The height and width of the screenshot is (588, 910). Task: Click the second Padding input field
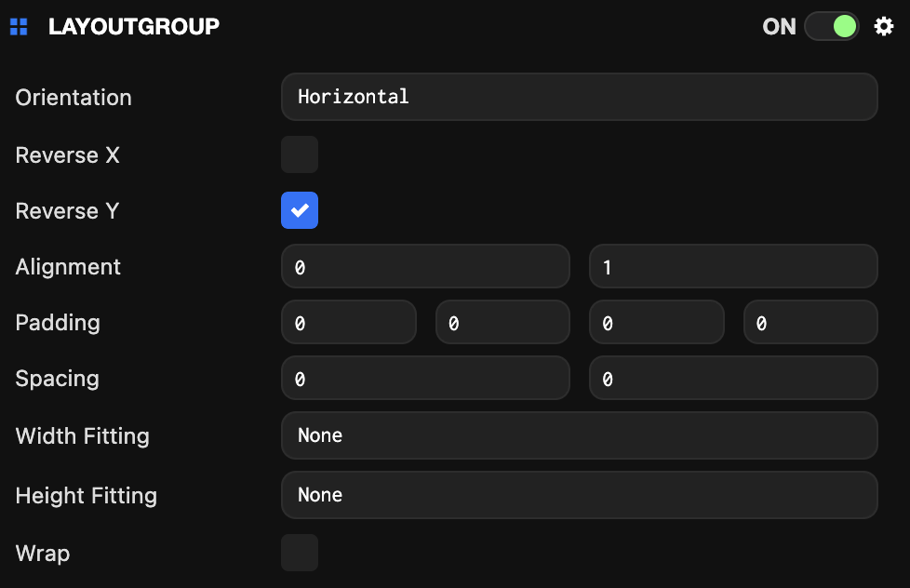coord(502,322)
